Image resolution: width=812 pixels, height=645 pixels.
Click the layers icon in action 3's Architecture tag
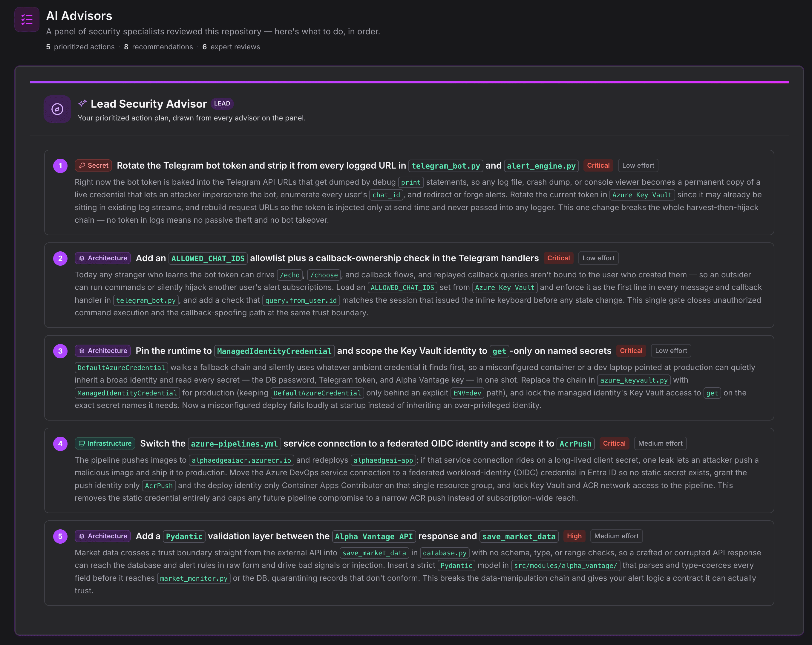82,351
